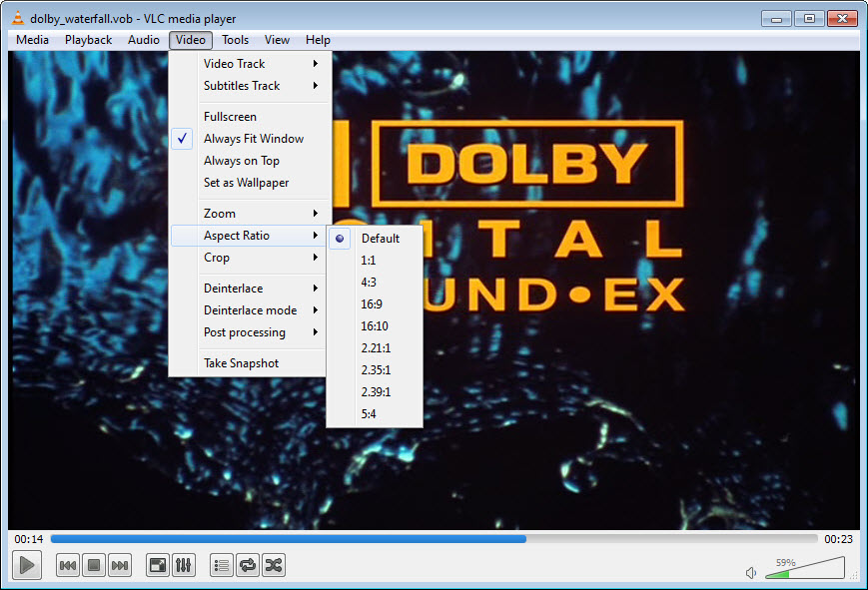Seek in the playback progress bar

point(434,538)
